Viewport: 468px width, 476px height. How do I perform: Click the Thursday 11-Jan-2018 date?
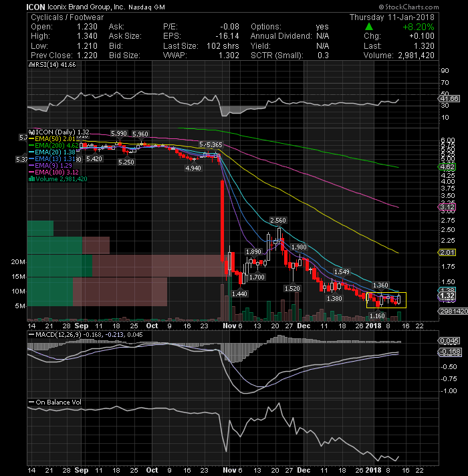(392, 17)
